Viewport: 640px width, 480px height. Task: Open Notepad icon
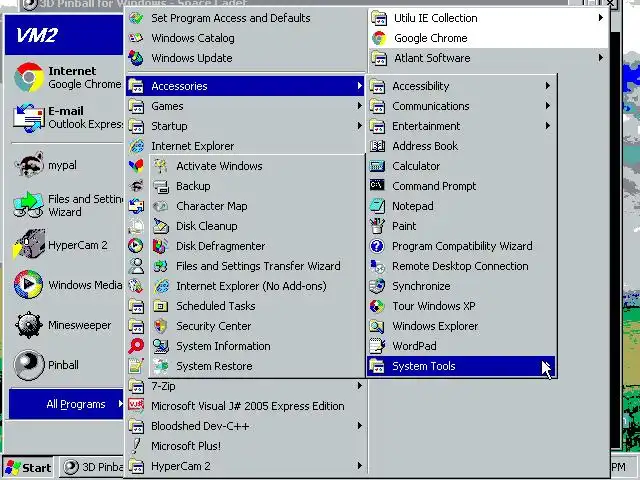(377, 206)
